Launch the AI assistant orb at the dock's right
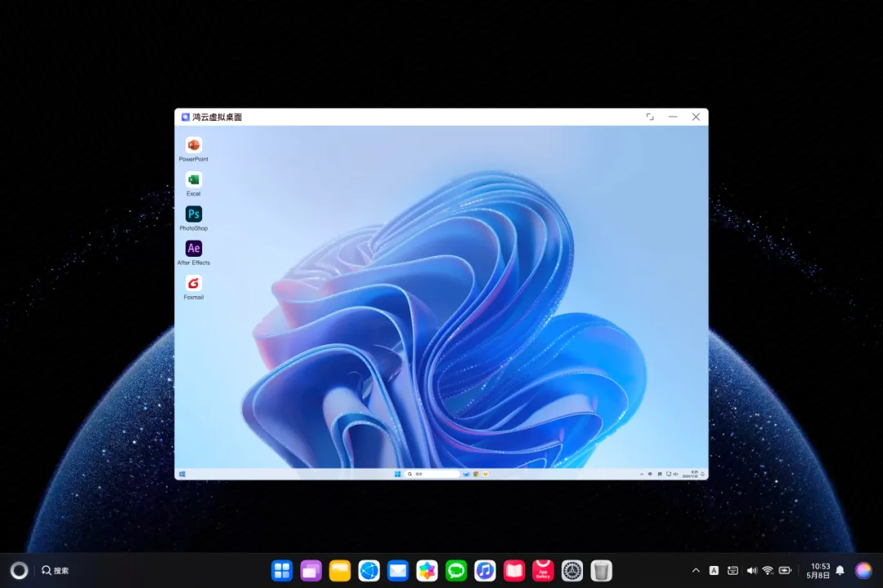Screen dimensions: 883x588 (x=863, y=571)
